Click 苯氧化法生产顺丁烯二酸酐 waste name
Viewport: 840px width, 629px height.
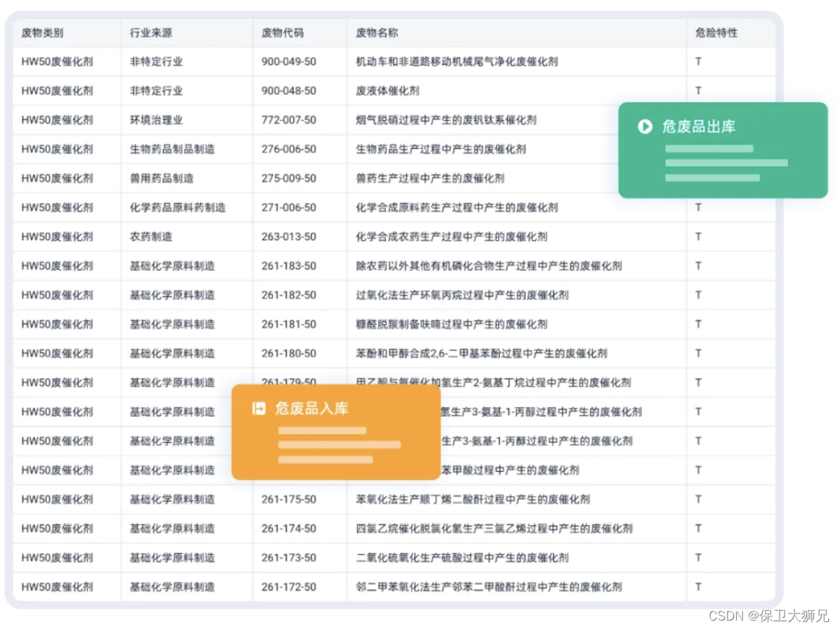pyautogui.click(x=473, y=499)
